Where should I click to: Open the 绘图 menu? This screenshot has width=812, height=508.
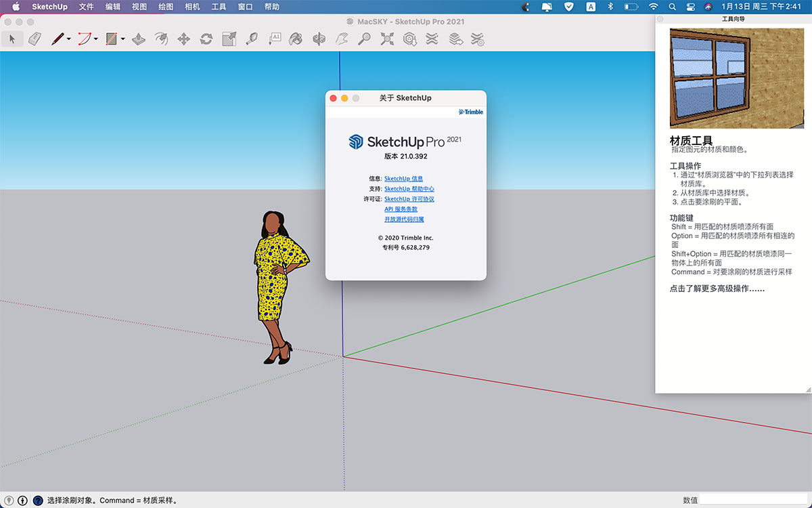[166, 7]
